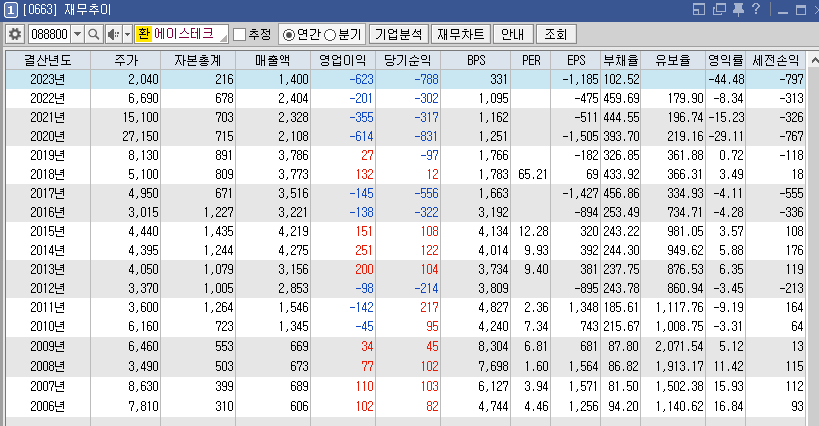
Task: Click the stock search magnifier icon
Action: coord(93,34)
